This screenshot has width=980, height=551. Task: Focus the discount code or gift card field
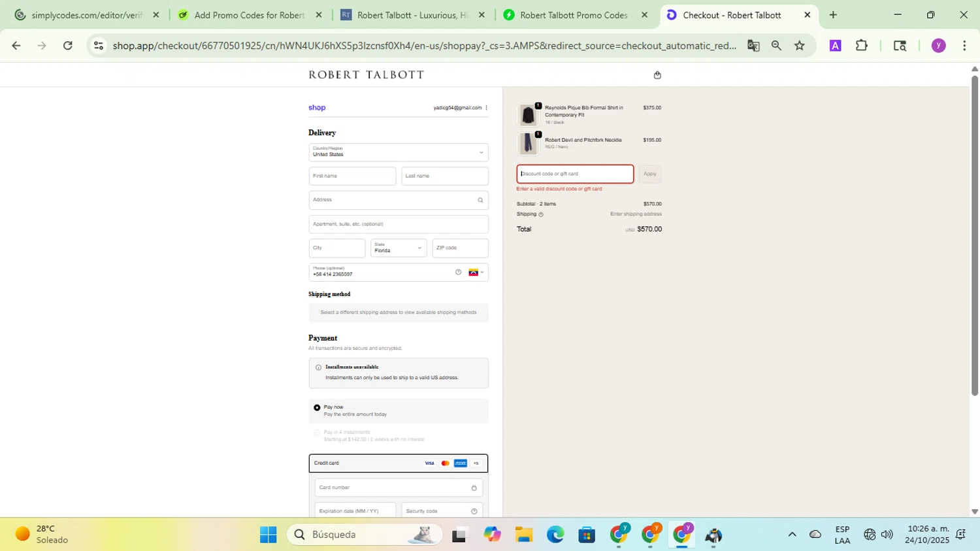[x=575, y=174]
